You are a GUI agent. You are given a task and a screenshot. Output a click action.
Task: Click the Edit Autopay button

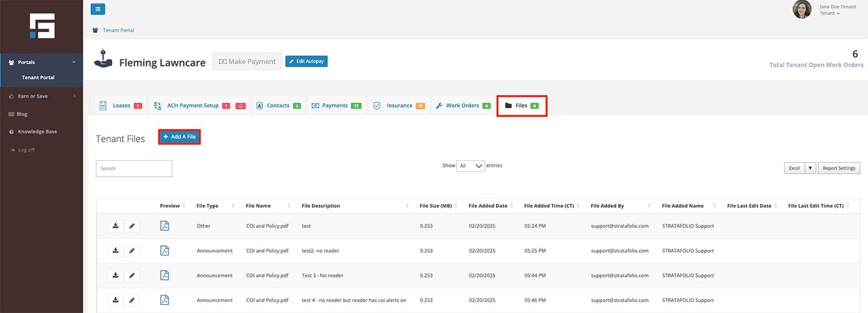306,61
